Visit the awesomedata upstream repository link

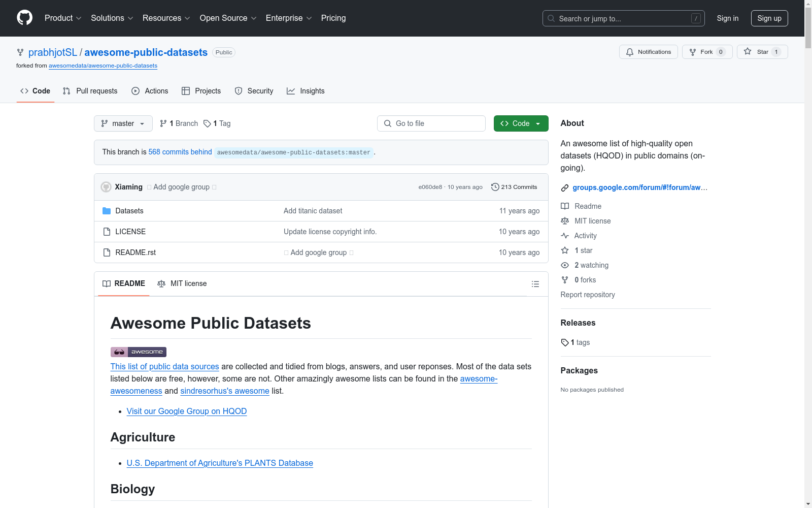[x=103, y=66]
